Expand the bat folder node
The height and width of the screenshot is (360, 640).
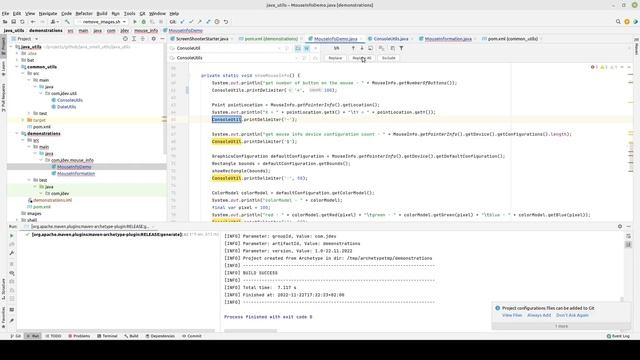coord(17,60)
